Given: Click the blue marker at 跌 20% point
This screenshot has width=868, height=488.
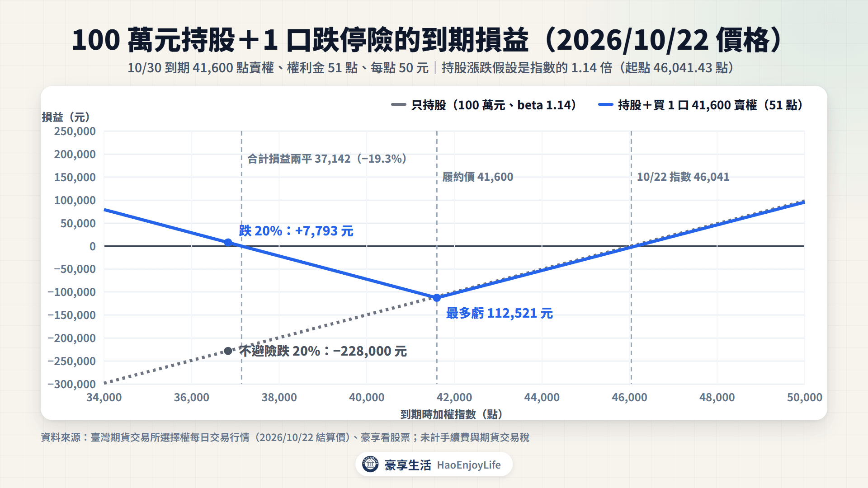Looking at the screenshot, I should click(228, 243).
